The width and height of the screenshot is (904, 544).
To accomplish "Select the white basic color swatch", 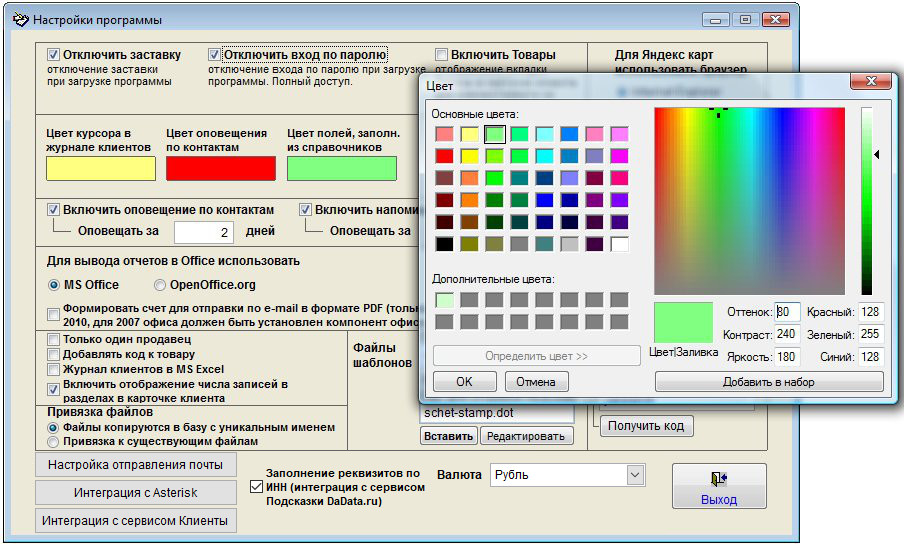I will tap(619, 243).
